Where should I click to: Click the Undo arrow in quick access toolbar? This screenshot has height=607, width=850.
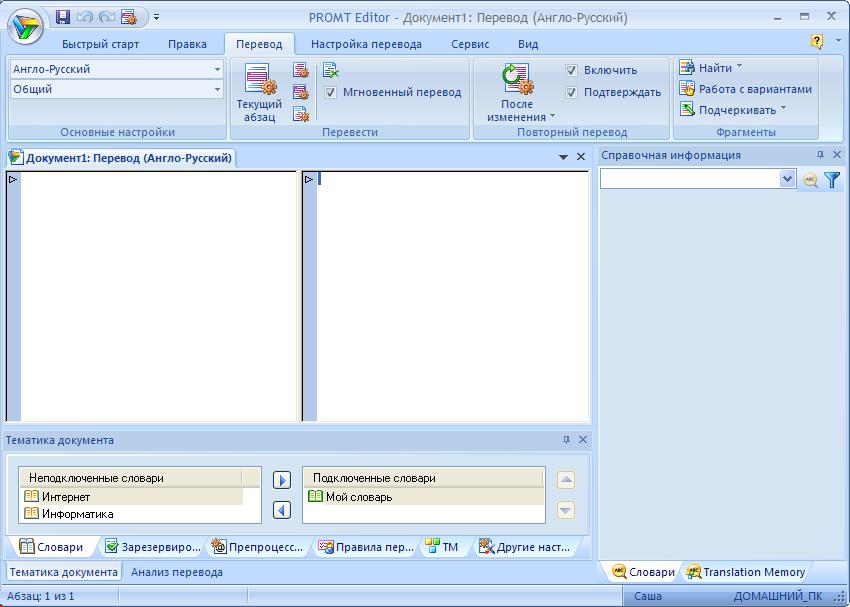85,17
